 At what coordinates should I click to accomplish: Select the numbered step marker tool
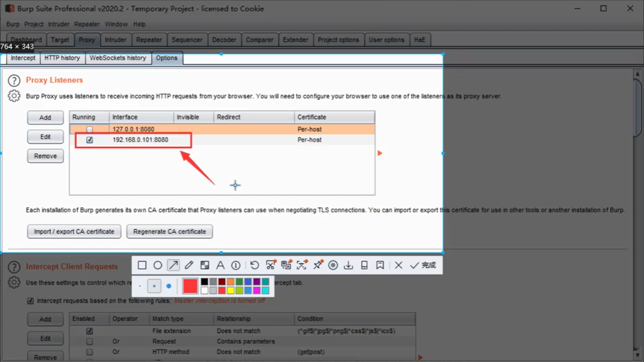236,265
